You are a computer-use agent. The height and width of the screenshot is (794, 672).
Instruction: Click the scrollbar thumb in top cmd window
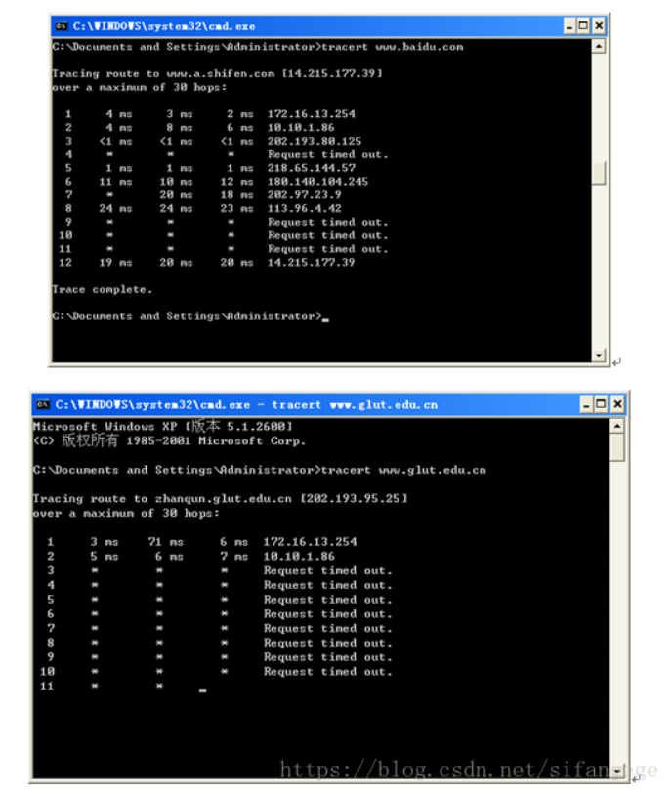pos(599,173)
